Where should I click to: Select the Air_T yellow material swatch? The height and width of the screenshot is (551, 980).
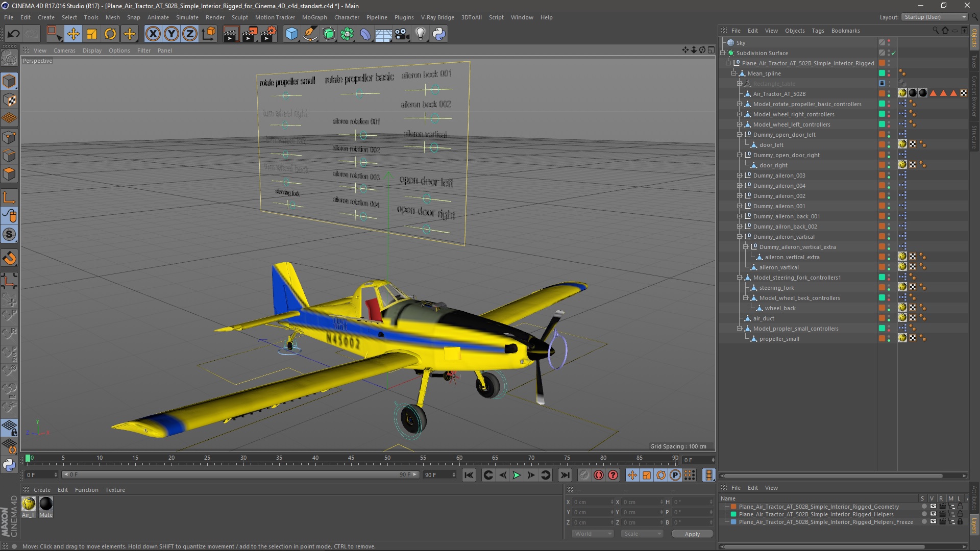coord(29,504)
